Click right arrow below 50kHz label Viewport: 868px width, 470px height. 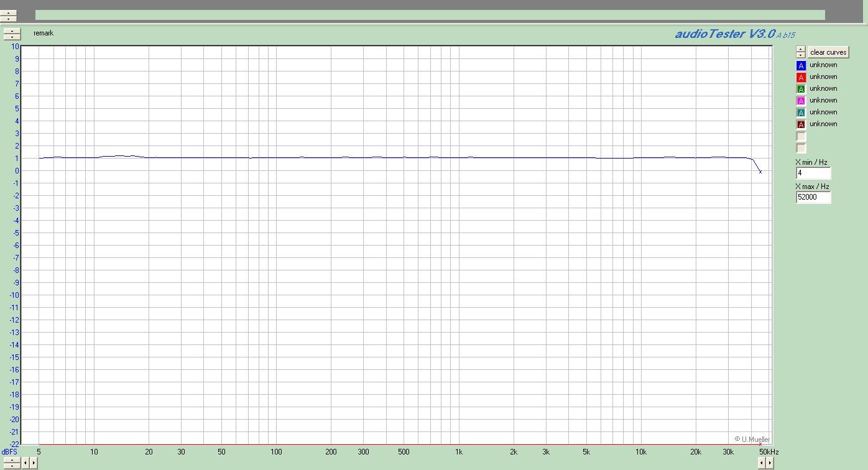770,463
